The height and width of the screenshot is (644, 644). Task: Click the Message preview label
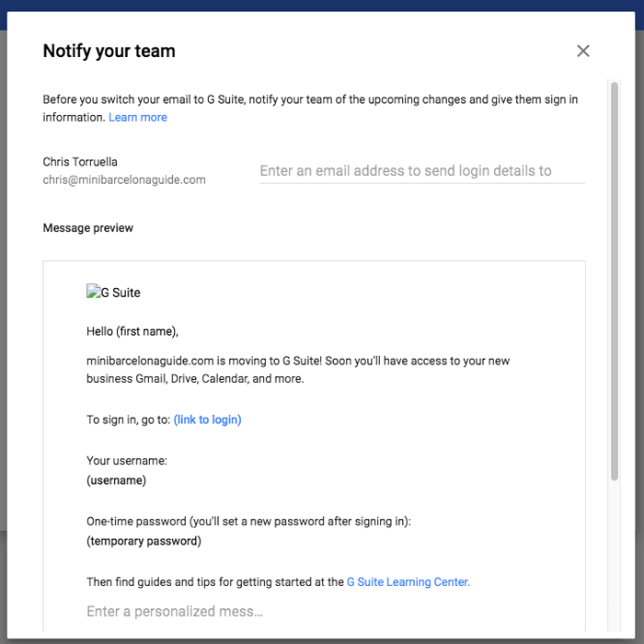88,228
